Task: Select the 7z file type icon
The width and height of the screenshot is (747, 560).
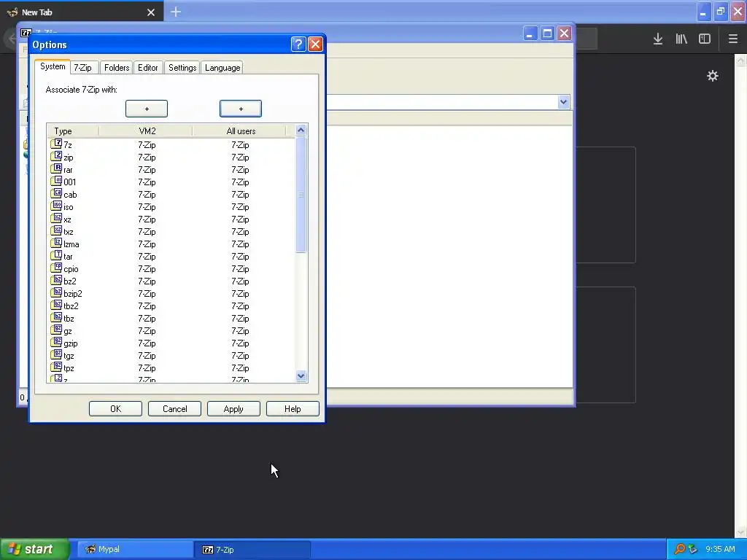Action: (56, 144)
